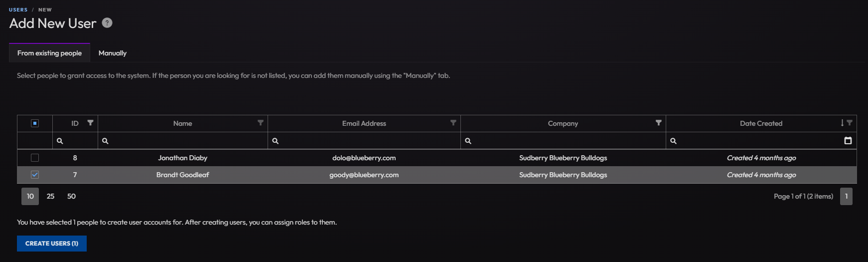Open the Date Created column filter icon
This screenshot has height=262, width=868.
pyautogui.click(x=850, y=123)
